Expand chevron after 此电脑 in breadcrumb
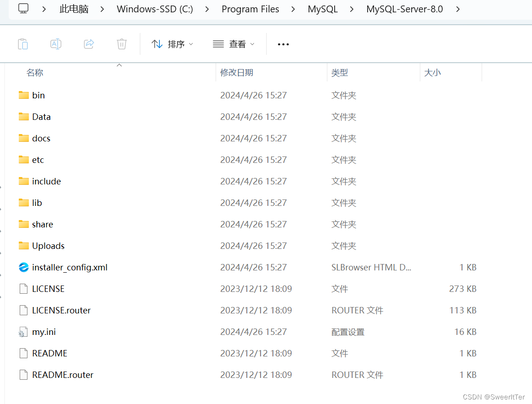Screen dimensions: 532x404 [x=102, y=9]
